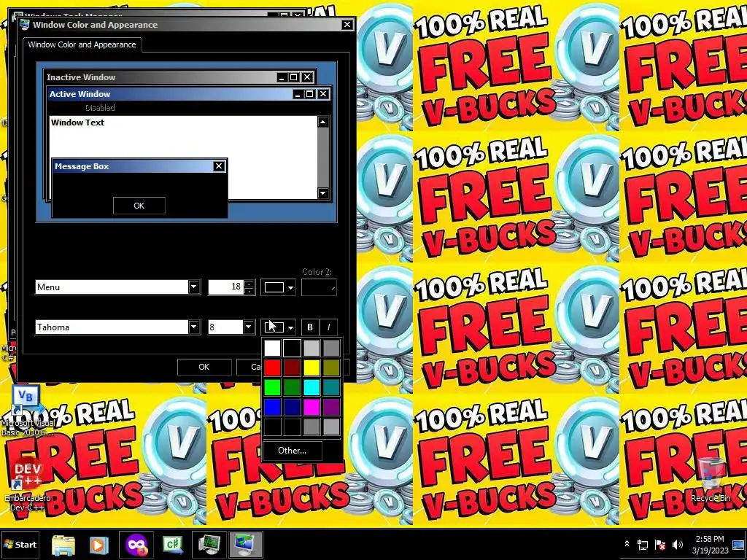The image size is (747, 560).
Task: Pick the maroon dark red swatch
Action: tap(292, 367)
